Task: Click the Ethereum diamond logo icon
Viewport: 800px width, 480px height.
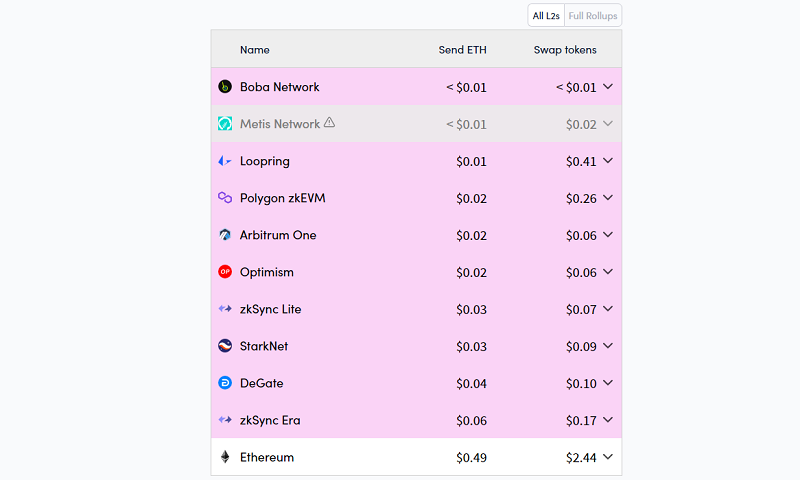Action: click(225, 457)
